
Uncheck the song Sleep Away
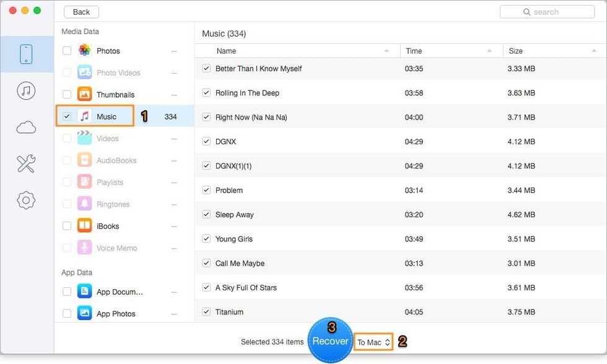[206, 215]
